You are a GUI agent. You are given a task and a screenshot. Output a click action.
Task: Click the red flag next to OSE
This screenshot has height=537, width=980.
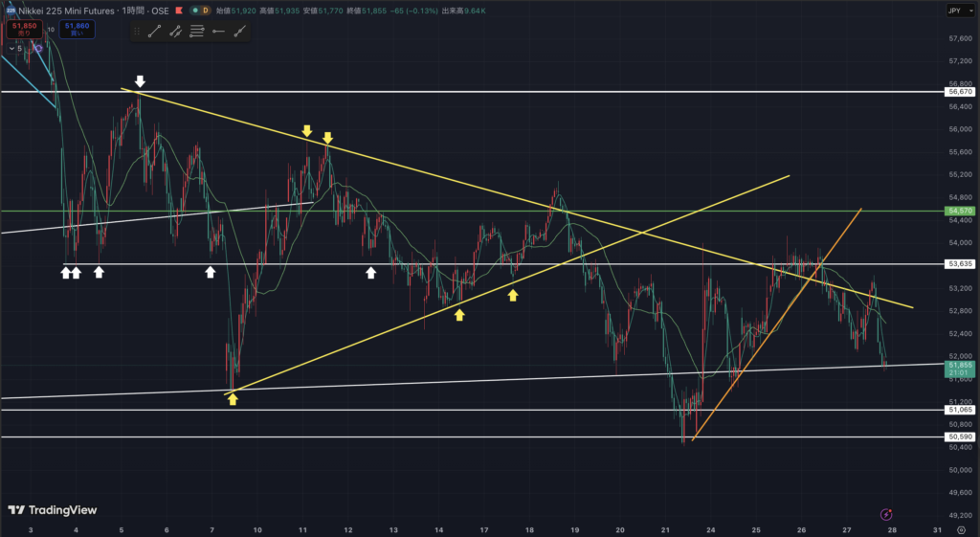180,11
